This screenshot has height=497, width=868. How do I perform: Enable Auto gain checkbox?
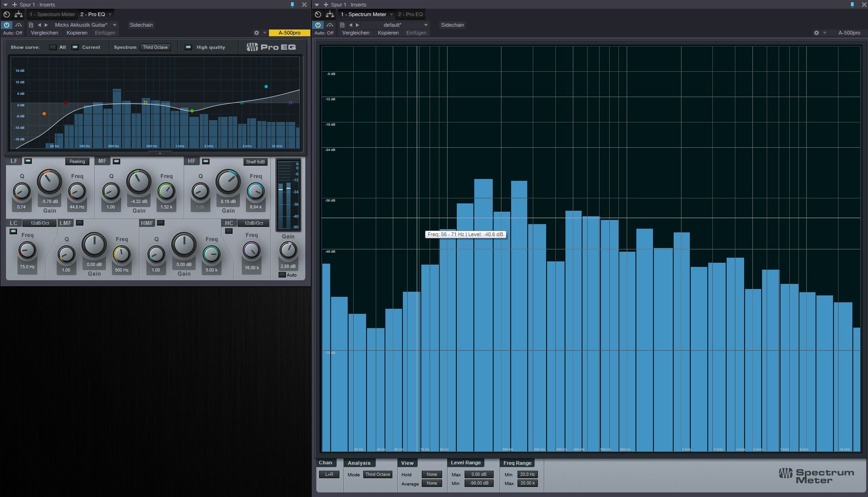282,275
